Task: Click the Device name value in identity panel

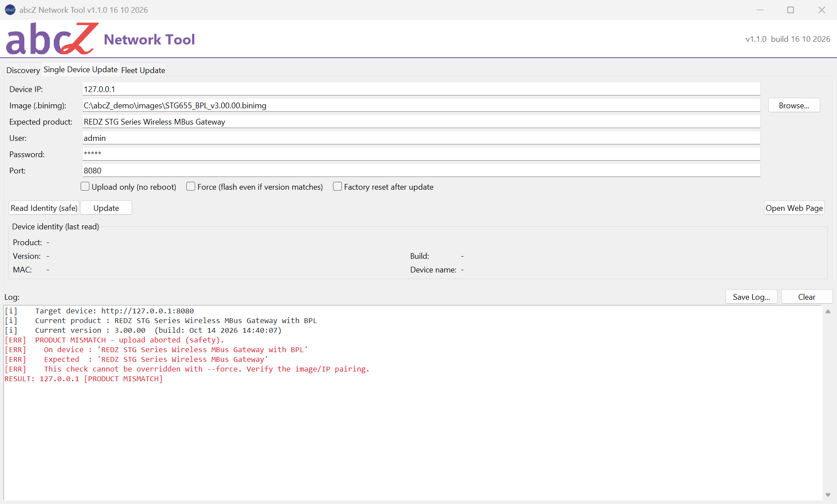Action: 463,269
